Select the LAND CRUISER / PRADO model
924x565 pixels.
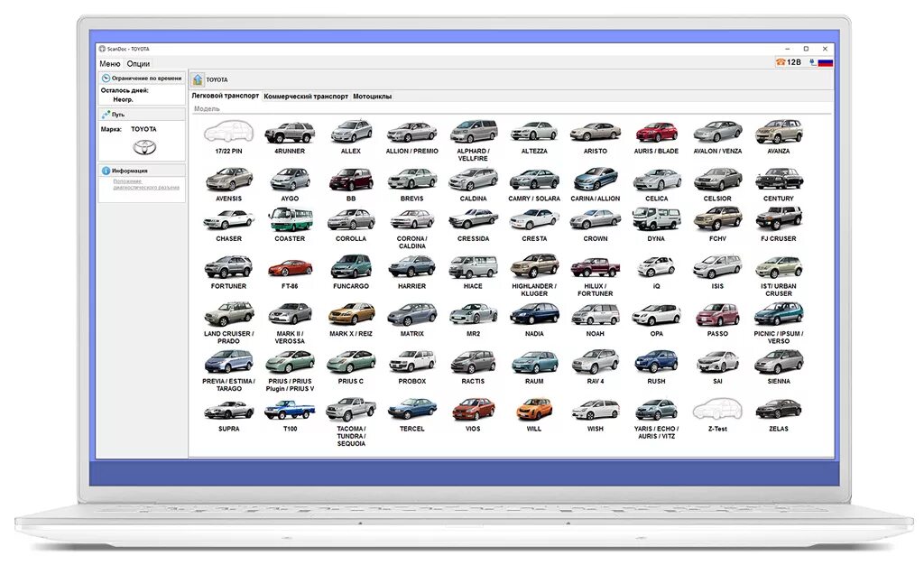(x=228, y=323)
